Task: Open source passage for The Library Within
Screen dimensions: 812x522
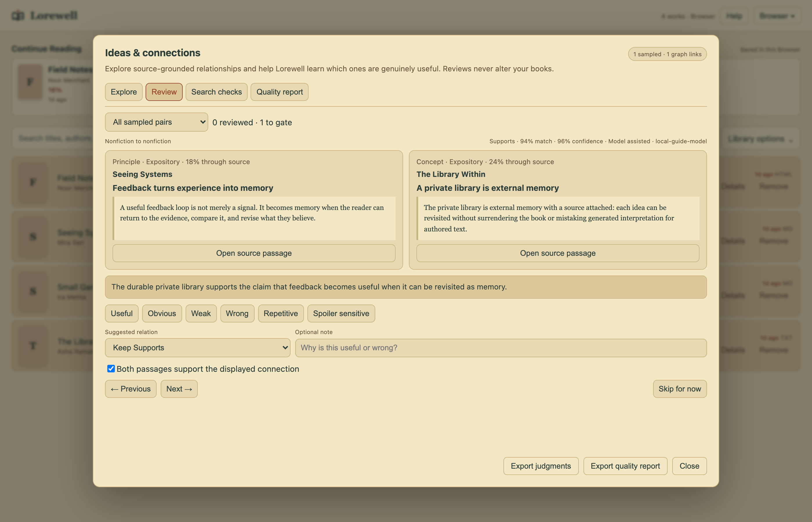Action: (558, 253)
